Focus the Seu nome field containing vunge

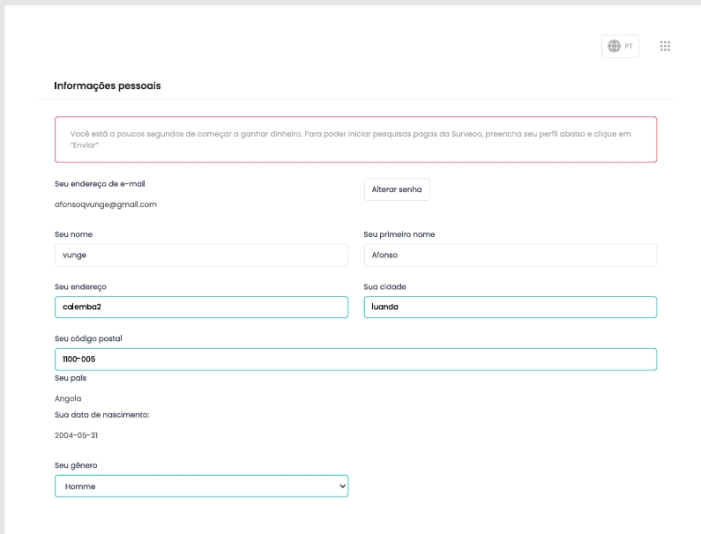click(201, 255)
